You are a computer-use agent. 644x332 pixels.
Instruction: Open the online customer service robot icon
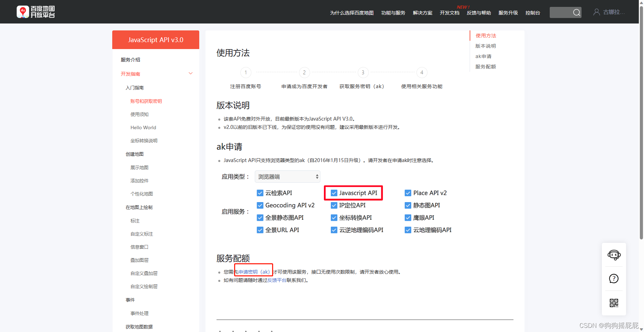(614, 255)
